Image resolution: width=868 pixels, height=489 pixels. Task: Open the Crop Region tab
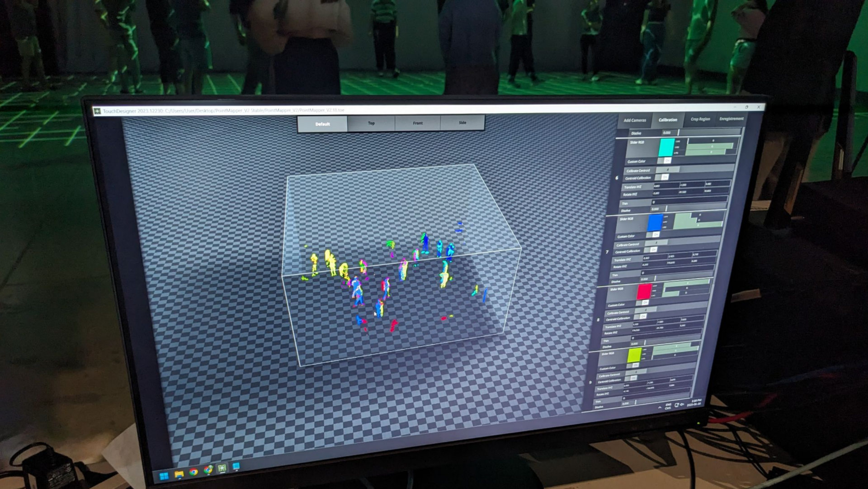pyautogui.click(x=700, y=119)
